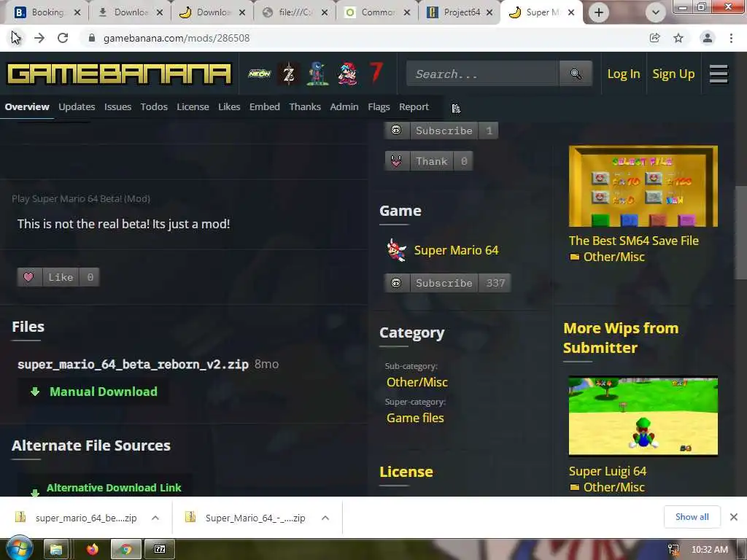Open the tab search dropdown arrow
This screenshot has width=747, height=560.
[x=656, y=12]
